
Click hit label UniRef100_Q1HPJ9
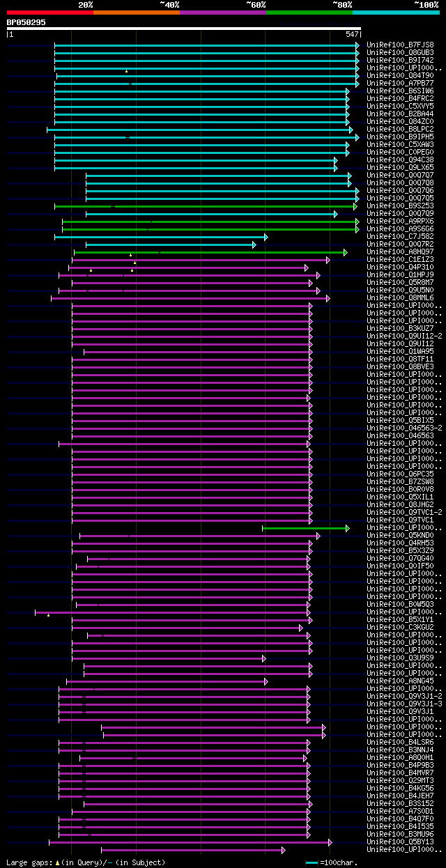click(x=400, y=274)
